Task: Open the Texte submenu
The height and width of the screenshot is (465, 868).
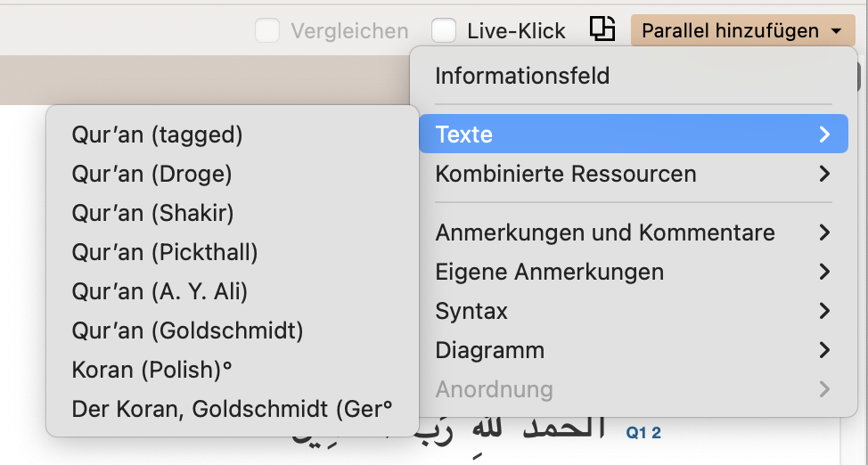Action: (x=634, y=134)
